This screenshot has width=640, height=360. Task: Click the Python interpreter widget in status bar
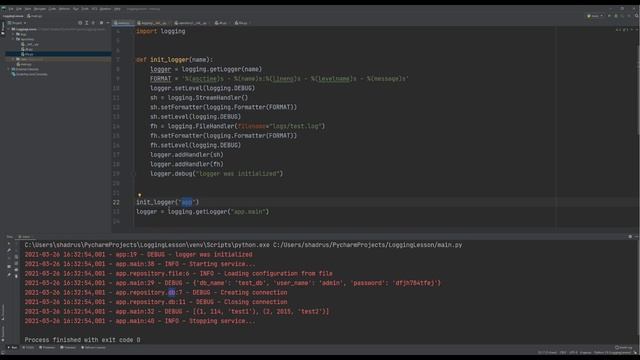(612, 353)
